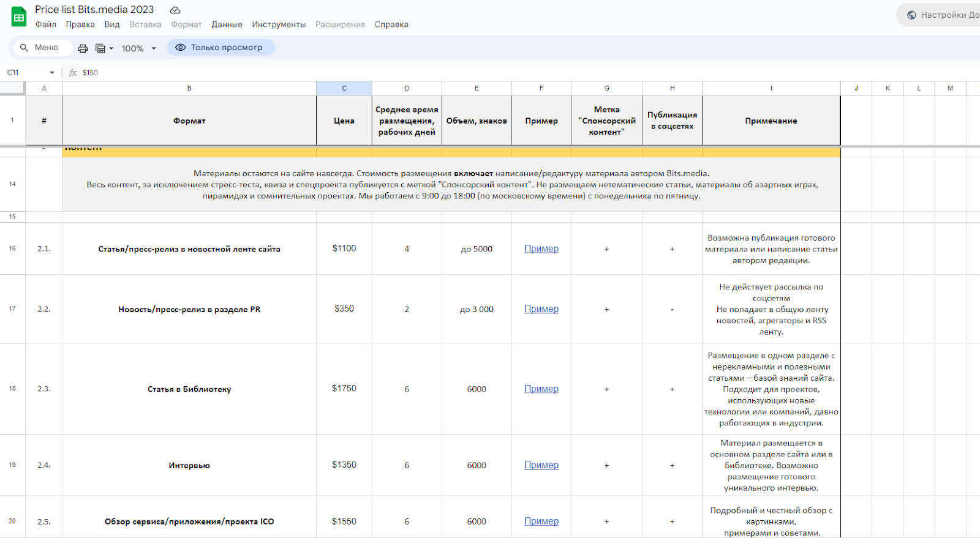Viewport: 980px width, 538px height.
Task: Select column C header
Action: point(344,88)
